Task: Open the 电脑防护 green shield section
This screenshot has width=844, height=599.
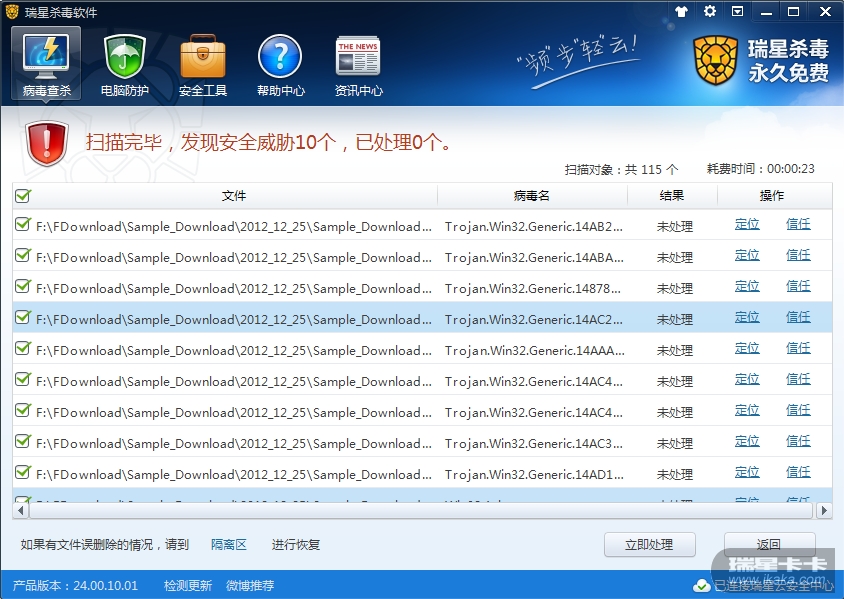Action: click(124, 65)
